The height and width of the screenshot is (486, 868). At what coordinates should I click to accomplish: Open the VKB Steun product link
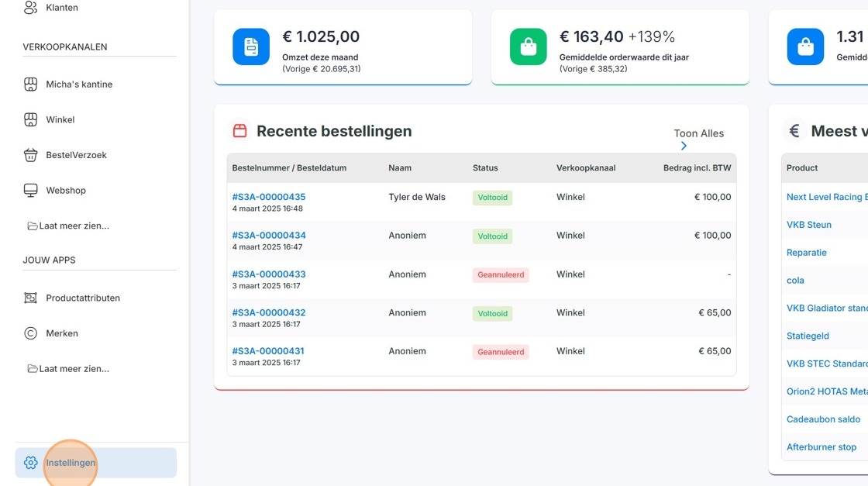[809, 225]
